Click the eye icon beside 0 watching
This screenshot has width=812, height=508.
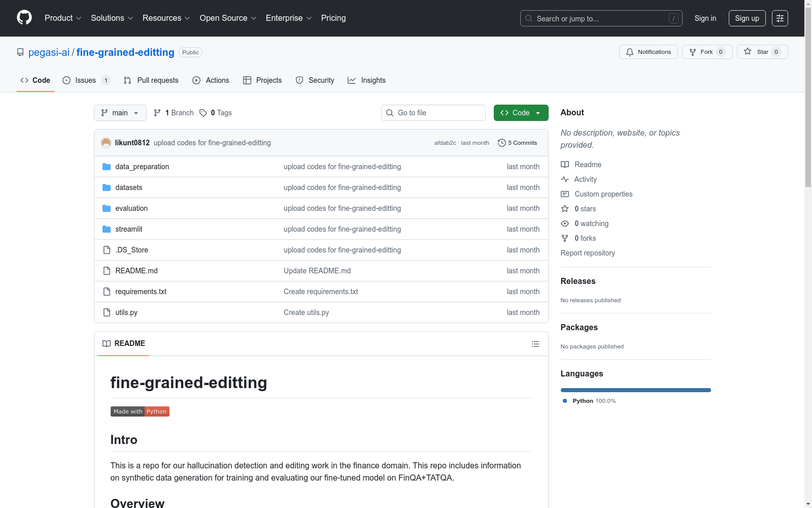[x=565, y=224]
